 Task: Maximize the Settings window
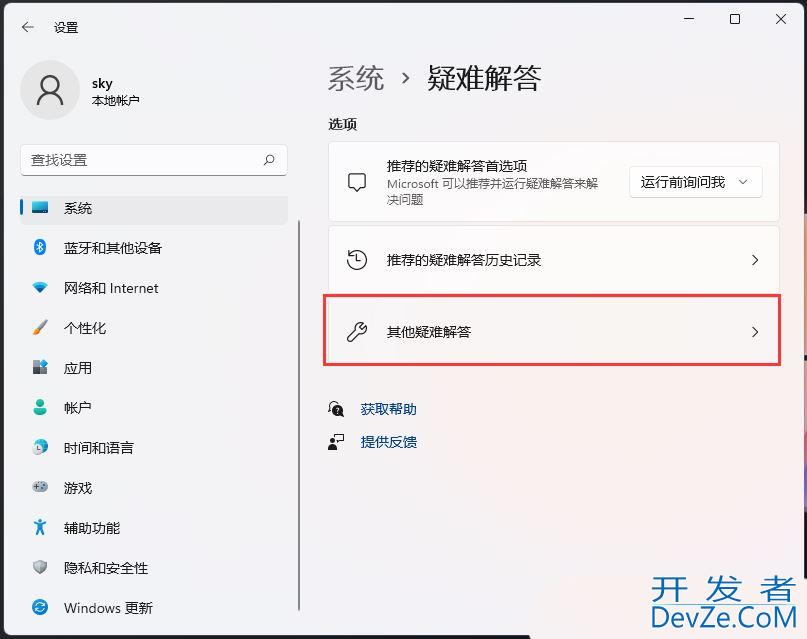tap(735, 19)
